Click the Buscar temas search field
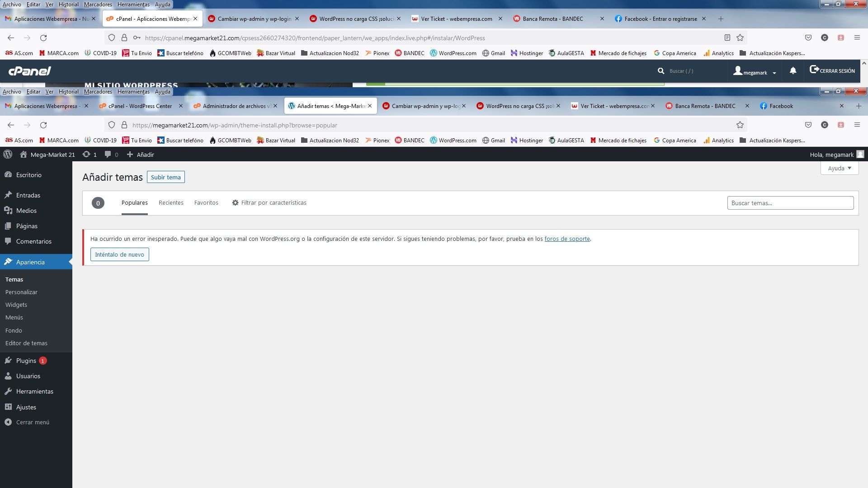The height and width of the screenshot is (488, 868). click(790, 203)
